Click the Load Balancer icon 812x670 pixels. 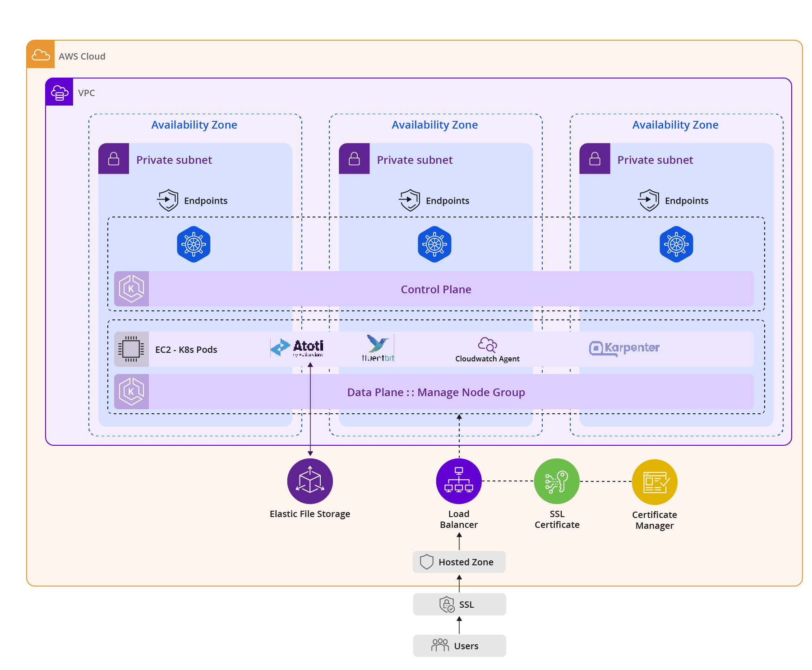click(459, 481)
